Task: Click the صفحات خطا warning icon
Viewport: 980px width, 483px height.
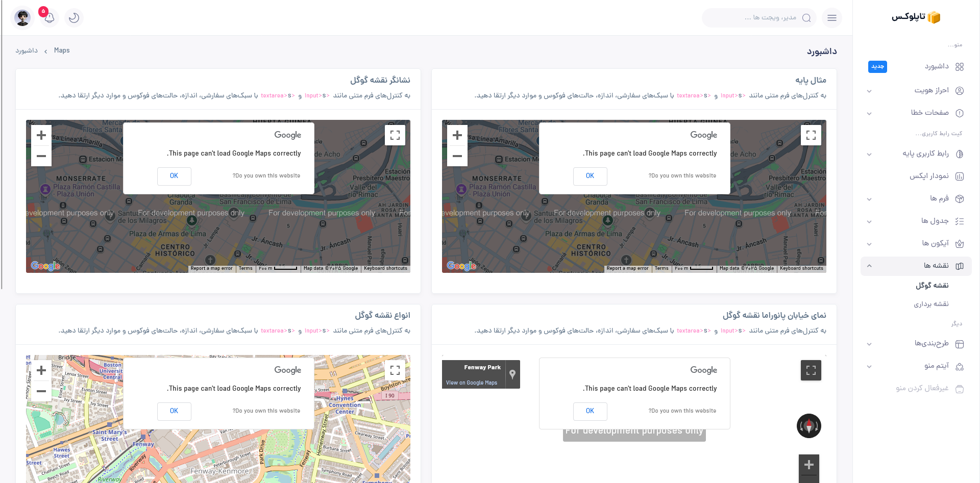Action: pyautogui.click(x=960, y=113)
